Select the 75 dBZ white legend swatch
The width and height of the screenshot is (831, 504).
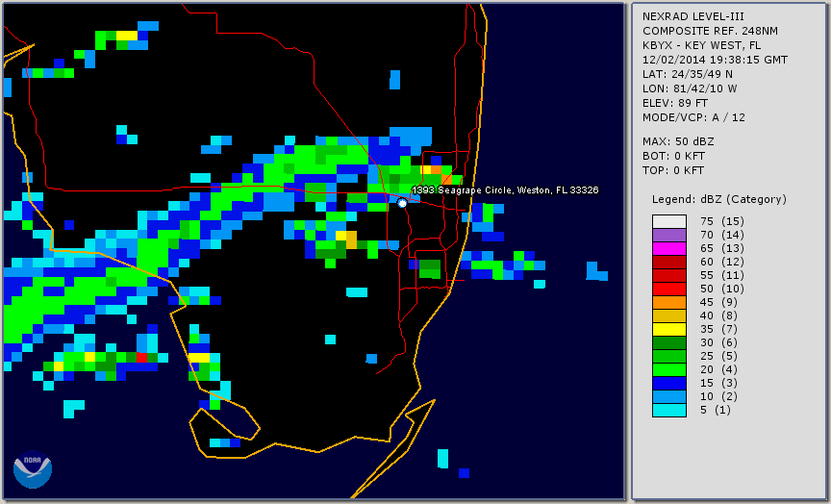tap(668, 221)
